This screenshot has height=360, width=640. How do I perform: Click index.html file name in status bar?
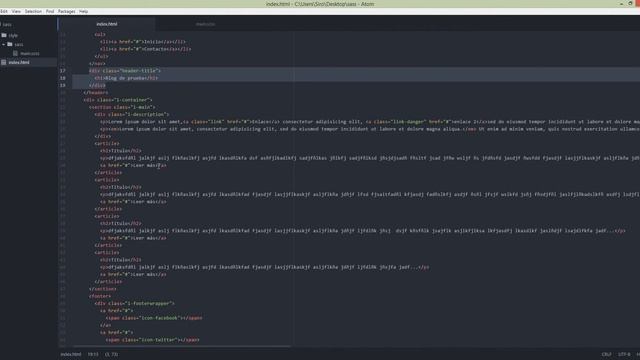(x=71, y=354)
